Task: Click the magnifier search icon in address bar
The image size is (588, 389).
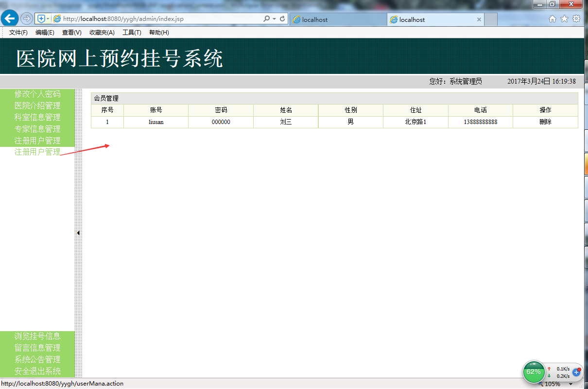Action: pos(266,18)
